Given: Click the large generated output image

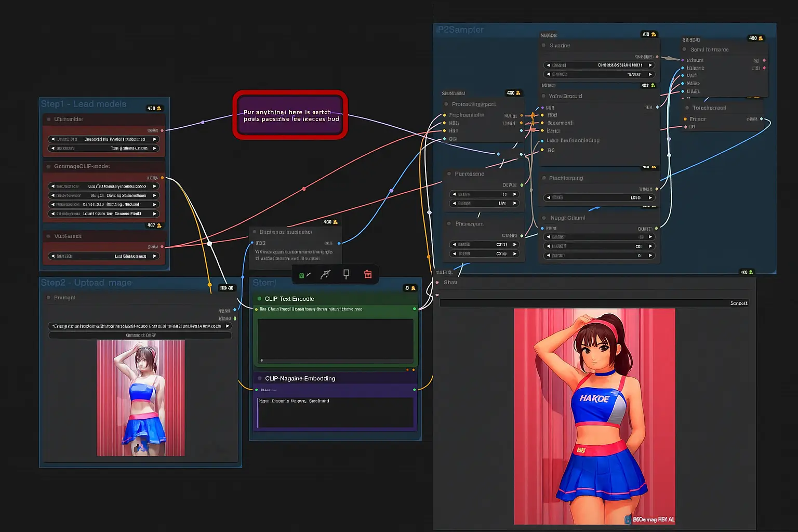Looking at the screenshot, I should point(594,416).
